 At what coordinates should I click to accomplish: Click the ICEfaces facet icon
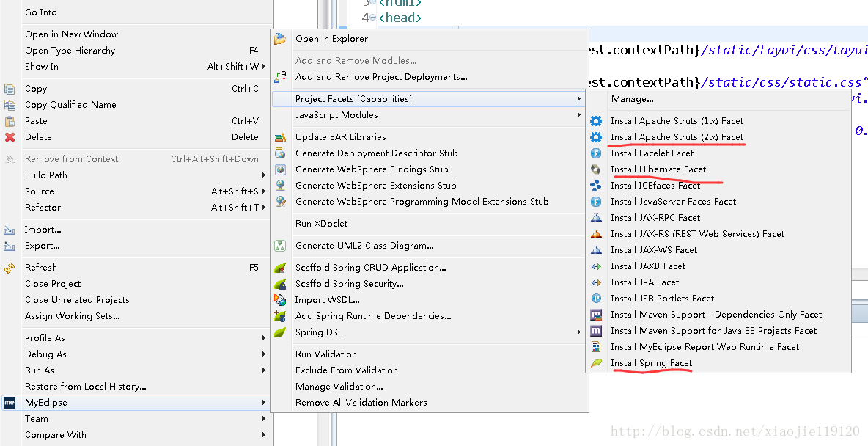click(596, 185)
